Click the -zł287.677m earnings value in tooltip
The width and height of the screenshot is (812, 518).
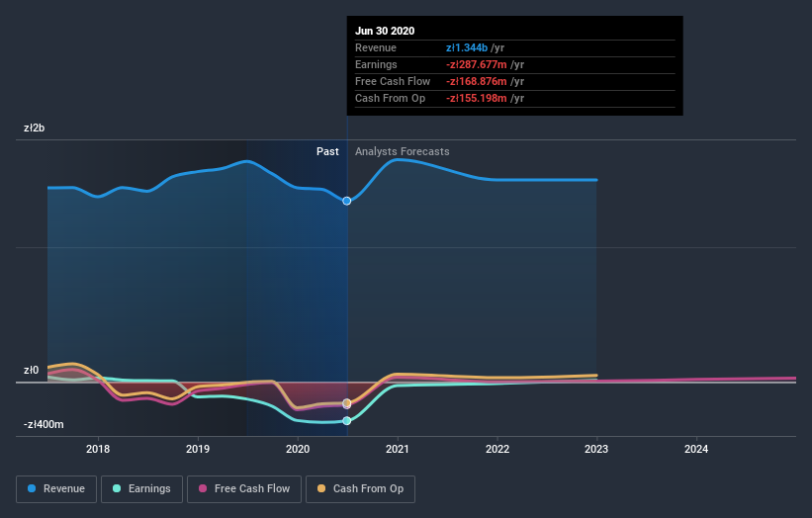[x=477, y=64]
